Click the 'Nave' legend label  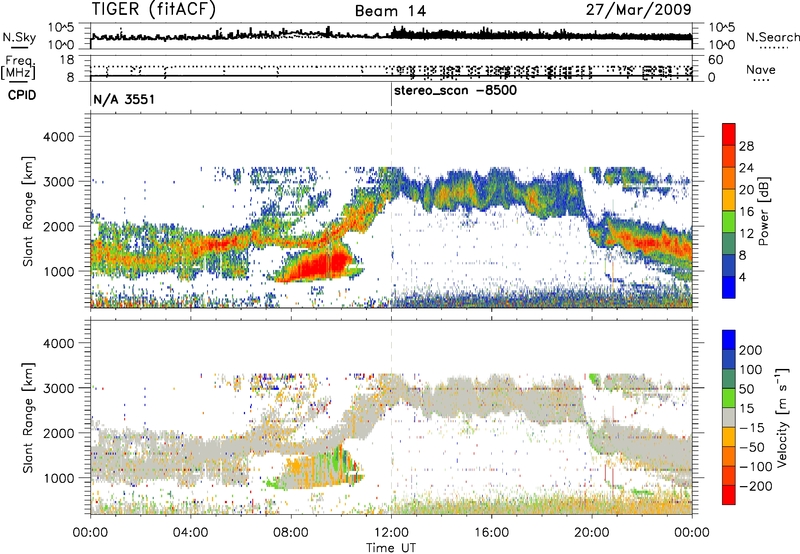pyautogui.click(x=760, y=69)
